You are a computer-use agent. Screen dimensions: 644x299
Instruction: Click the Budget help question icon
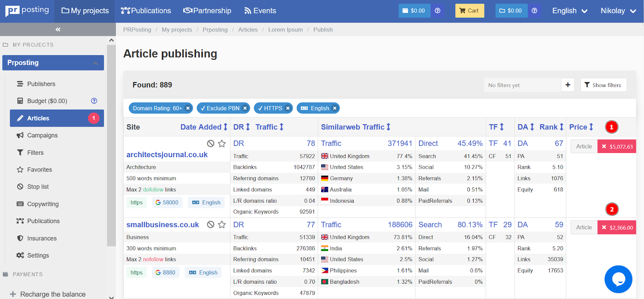94,101
